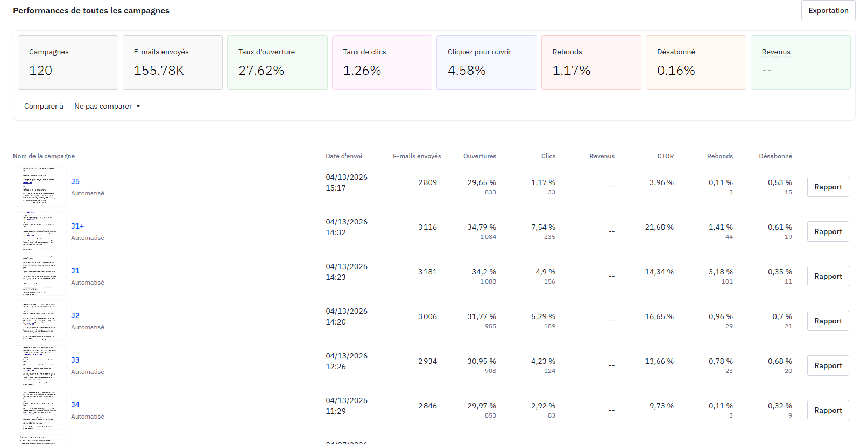Open the J5 campaign link
Viewport: 868px width, 444px height.
75,181
